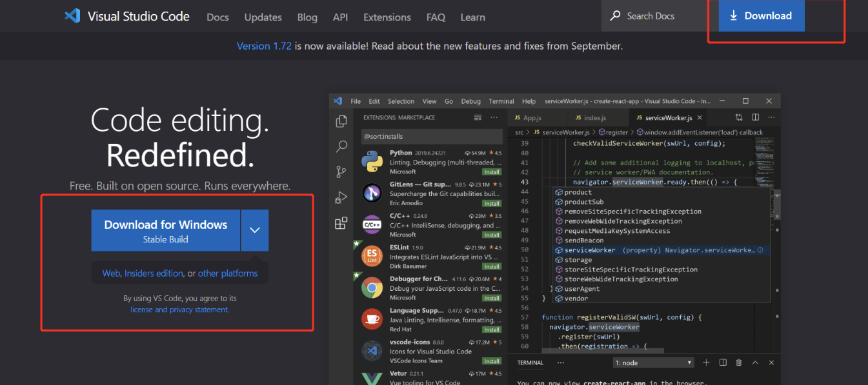Close the serviceWorker.js tab with X
This screenshot has height=385, width=868.
(700, 118)
